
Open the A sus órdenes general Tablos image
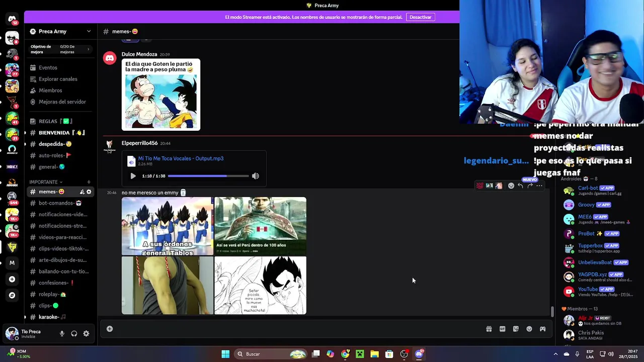pos(167,226)
